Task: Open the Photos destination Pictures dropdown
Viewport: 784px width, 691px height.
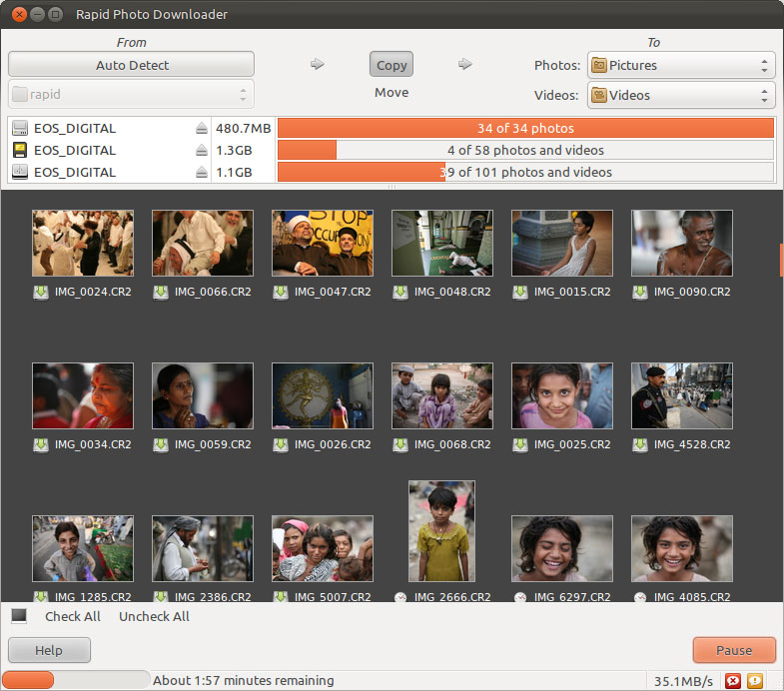Action: click(681, 66)
